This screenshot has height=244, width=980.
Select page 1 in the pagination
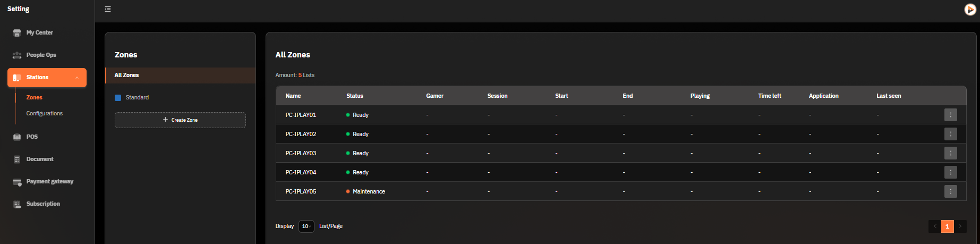coord(948,226)
